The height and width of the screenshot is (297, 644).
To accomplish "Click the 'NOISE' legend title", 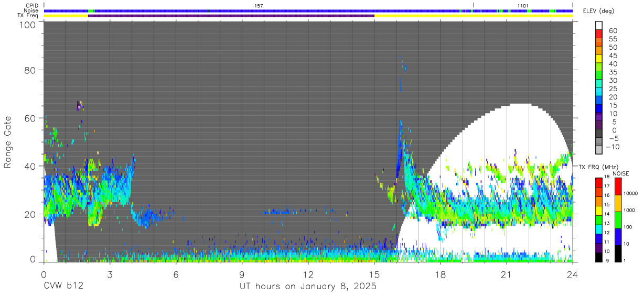I will click(620, 173).
